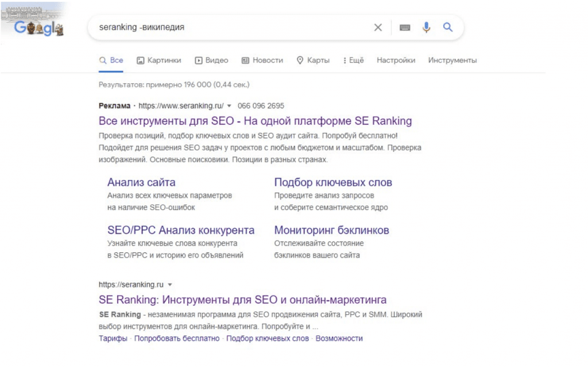The height and width of the screenshot is (368, 588).
Task: Click the blue magnifier search button
Action: [448, 27]
